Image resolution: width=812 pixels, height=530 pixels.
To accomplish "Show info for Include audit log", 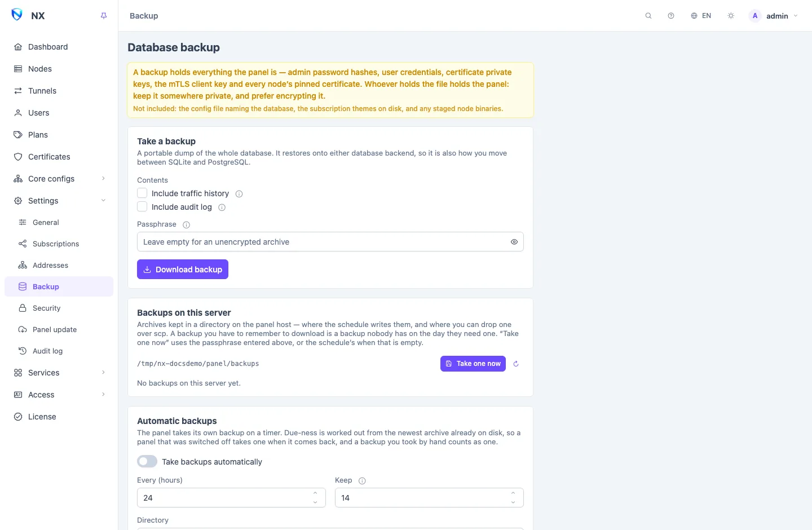I will coord(222,207).
